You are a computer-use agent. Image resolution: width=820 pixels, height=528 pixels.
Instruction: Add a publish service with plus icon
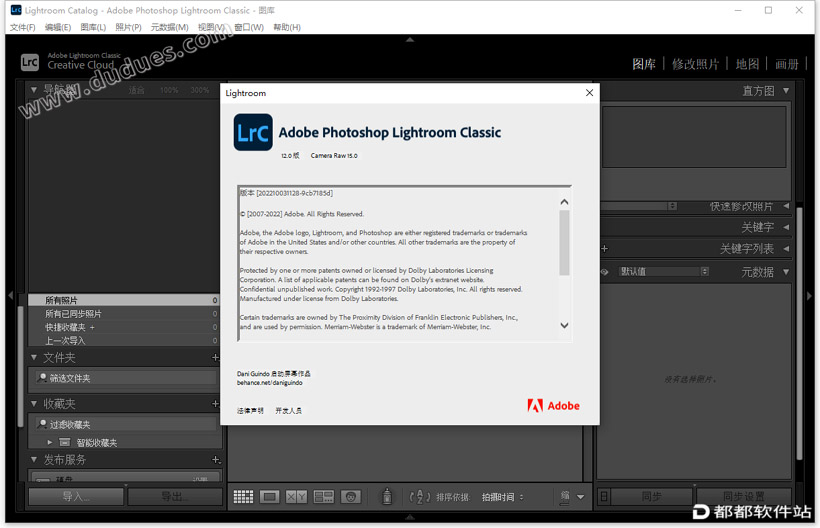point(215,460)
